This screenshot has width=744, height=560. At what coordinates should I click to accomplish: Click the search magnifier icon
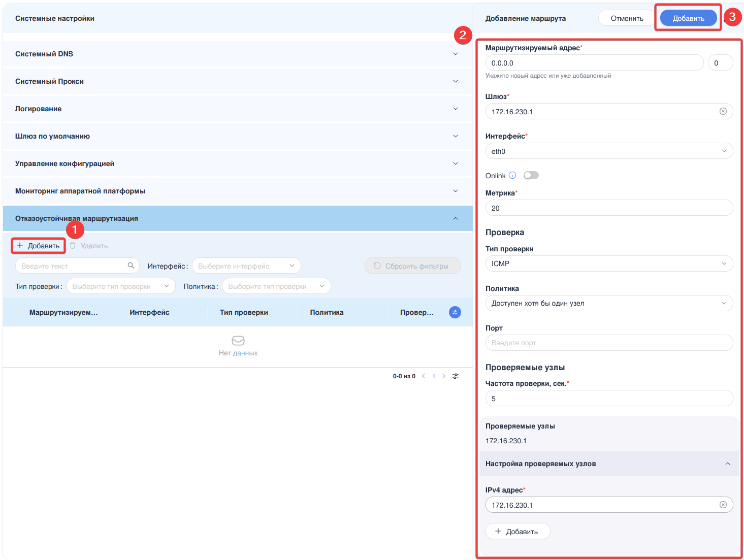click(x=131, y=266)
